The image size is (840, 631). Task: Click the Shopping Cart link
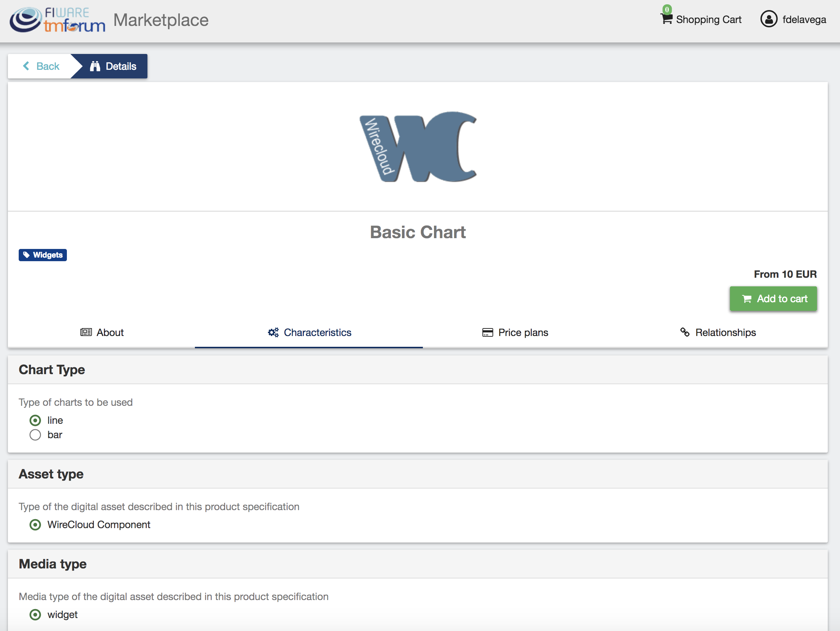[700, 19]
